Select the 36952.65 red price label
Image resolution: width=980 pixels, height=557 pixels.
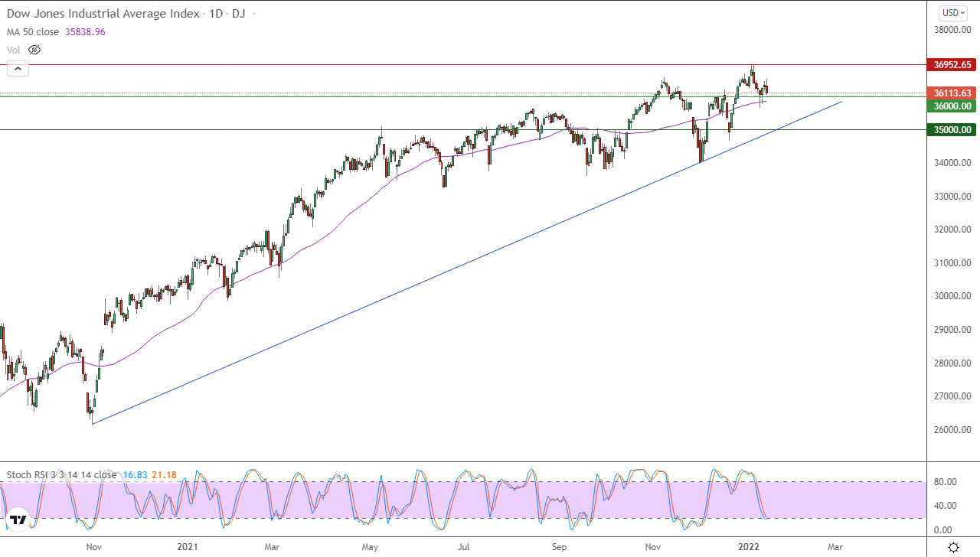(x=952, y=65)
